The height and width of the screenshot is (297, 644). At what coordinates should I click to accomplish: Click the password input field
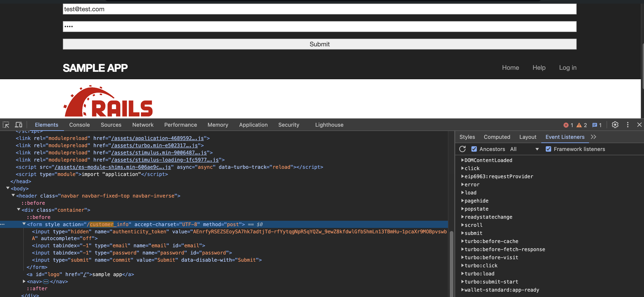click(x=320, y=27)
